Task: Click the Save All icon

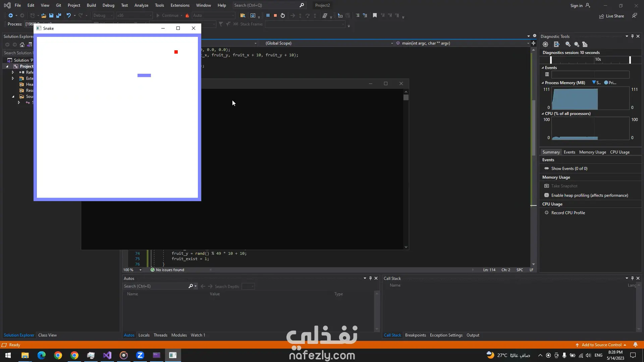Action: (x=59, y=15)
